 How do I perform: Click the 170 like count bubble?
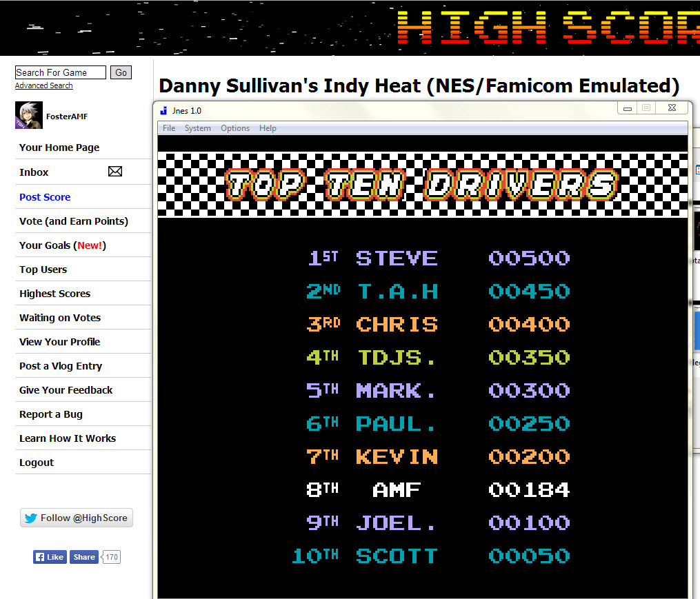point(112,557)
